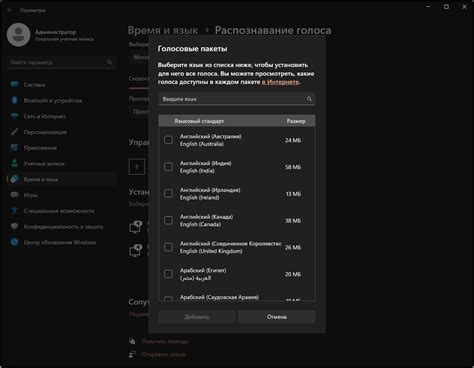Open Сеть и Интернет in the sidebar

tap(62, 116)
